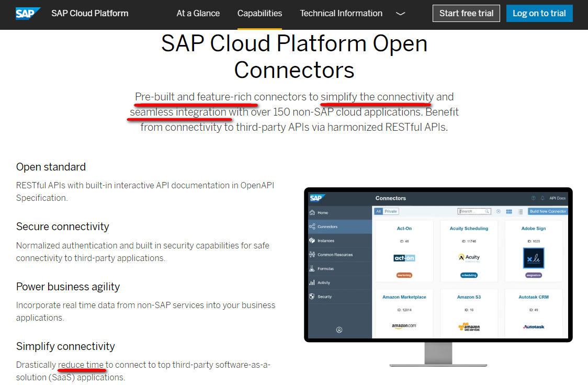588x385 pixels.
Task: Click the Home icon in the monitor sidebar
Action: tap(312, 212)
